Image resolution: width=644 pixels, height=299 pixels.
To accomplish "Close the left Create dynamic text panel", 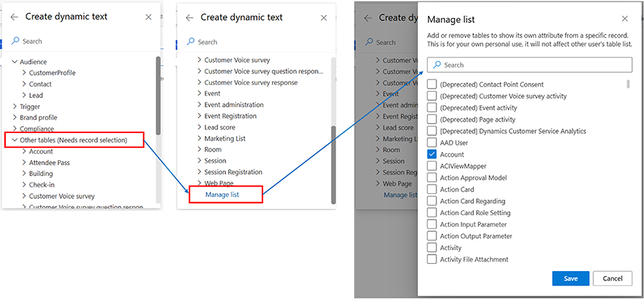I will 148,17.
